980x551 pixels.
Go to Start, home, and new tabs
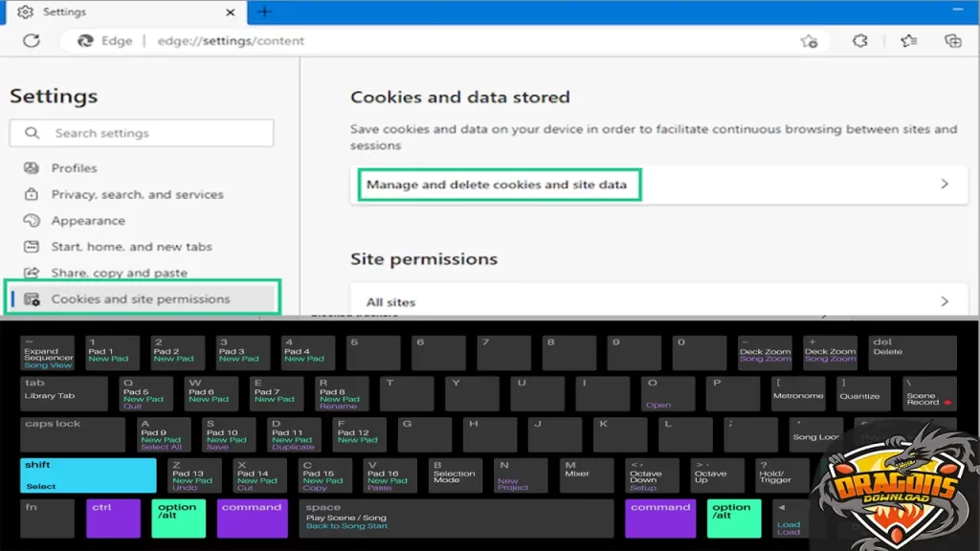(x=131, y=247)
